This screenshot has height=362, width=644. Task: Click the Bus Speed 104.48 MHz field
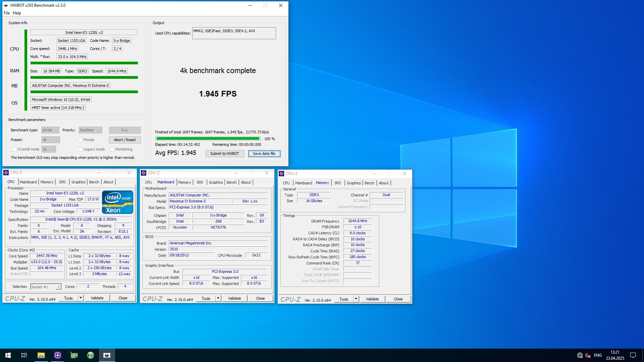click(x=47, y=268)
